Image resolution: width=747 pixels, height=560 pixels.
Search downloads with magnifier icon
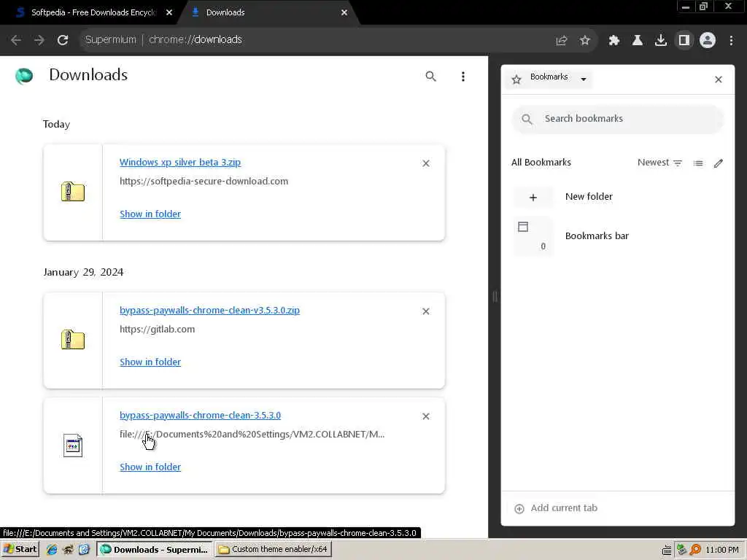click(x=430, y=76)
